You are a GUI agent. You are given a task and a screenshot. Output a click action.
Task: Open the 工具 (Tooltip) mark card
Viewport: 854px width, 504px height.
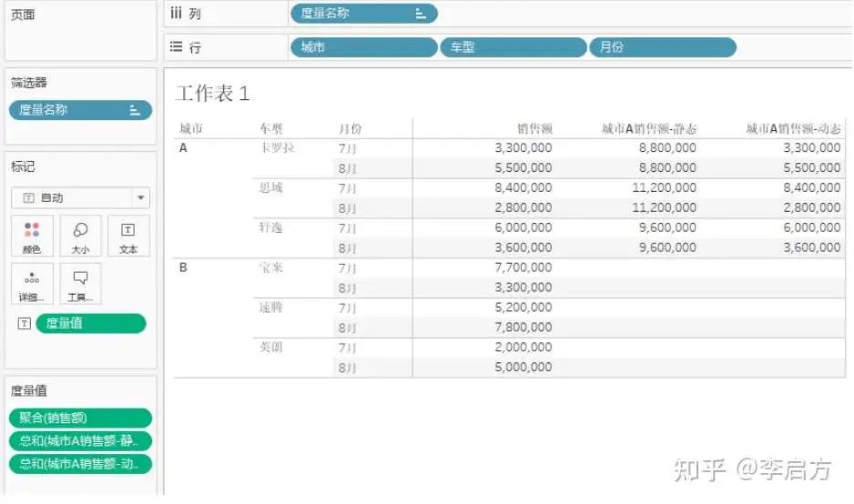(81, 284)
